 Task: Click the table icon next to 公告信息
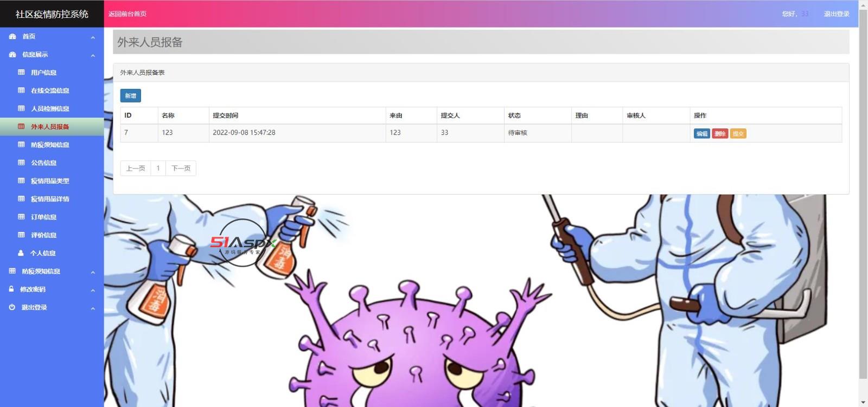click(x=21, y=163)
